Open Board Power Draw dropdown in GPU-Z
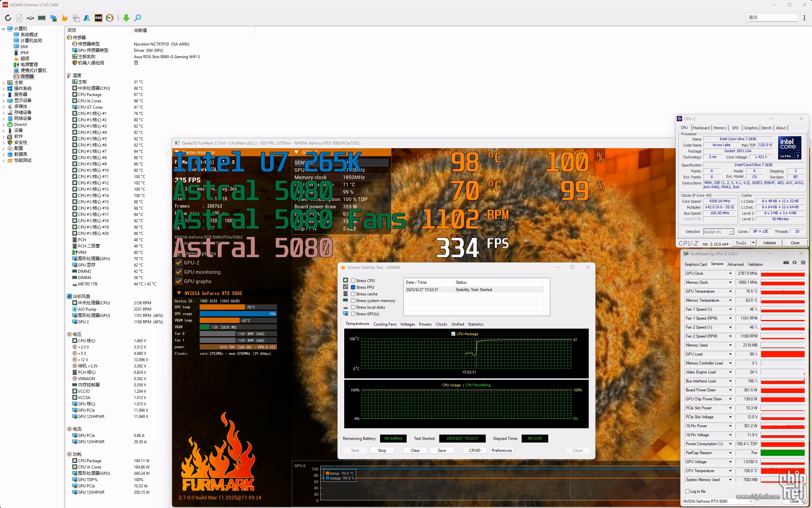Viewport: 812px width, 508px height. [x=730, y=390]
